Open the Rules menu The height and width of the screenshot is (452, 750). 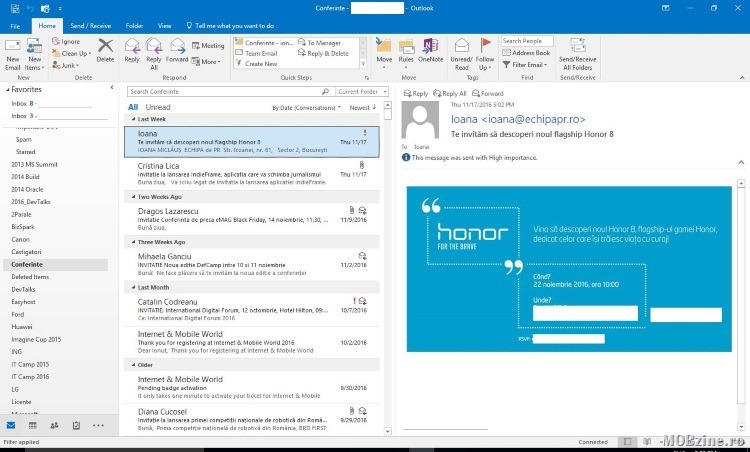coord(406,54)
